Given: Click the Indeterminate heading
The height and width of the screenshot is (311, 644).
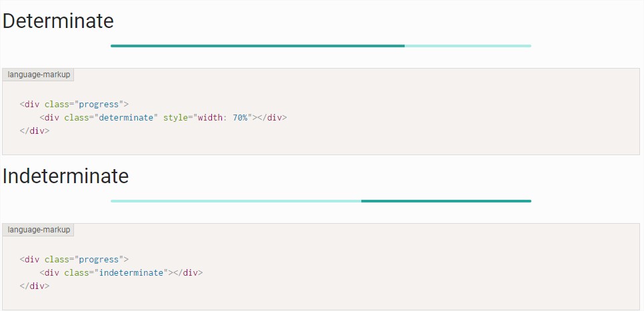Looking at the screenshot, I should [65, 176].
